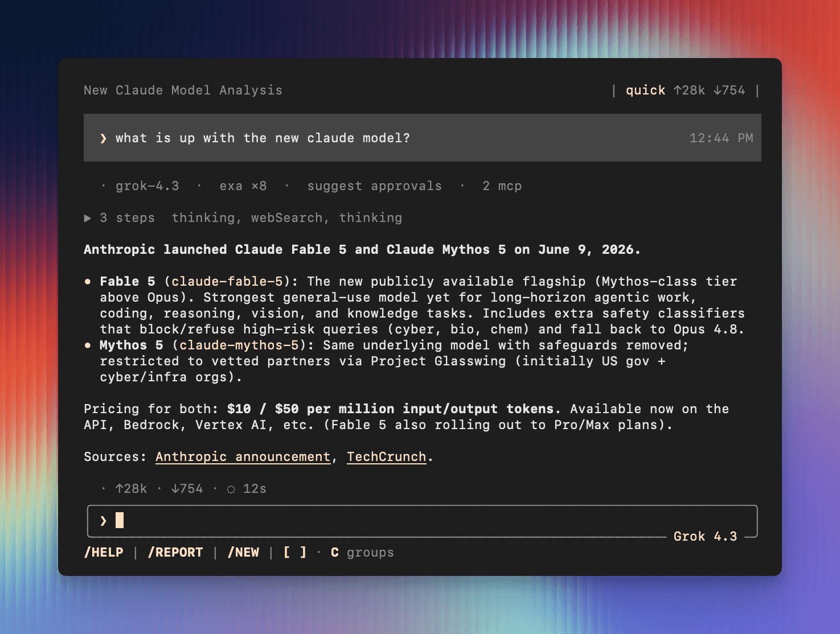Click the 12s duration text
This screenshot has width=840, height=634.
[x=255, y=489]
